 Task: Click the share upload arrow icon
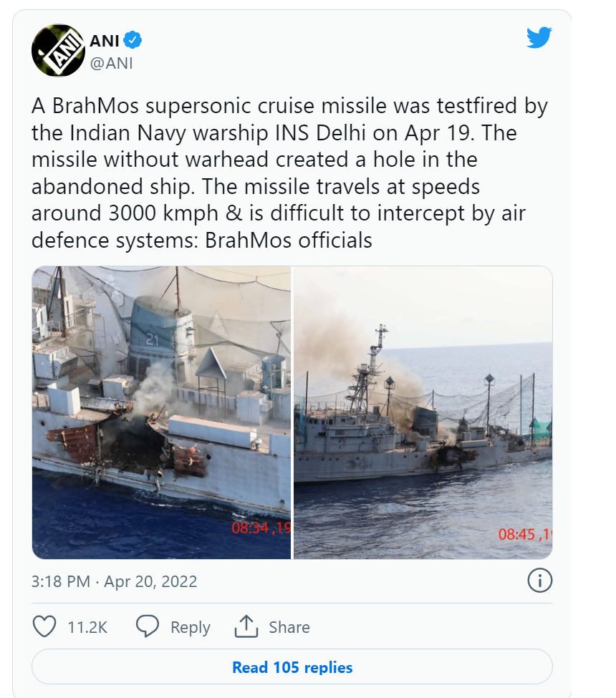pos(246,626)
